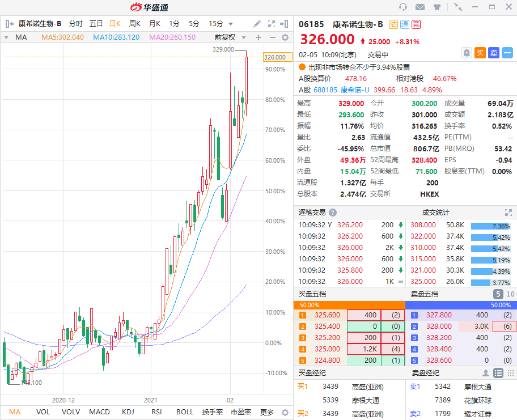Switch to 分时 intraday chart
This screenshot has width=517, height=420.
pos(76,24)
